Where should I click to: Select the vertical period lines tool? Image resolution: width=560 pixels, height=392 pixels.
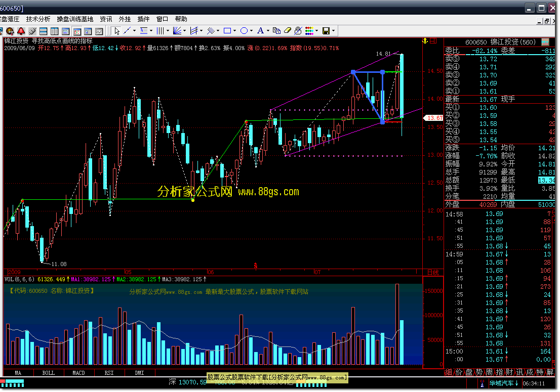pyautogui.click(x=161, y=31)
